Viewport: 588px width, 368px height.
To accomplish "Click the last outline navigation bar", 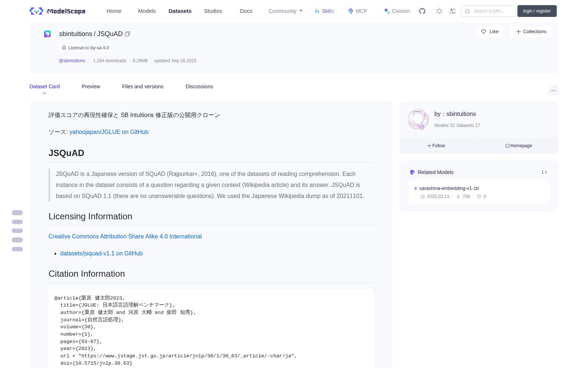I will pyautogui.click(x=17, y=249).
